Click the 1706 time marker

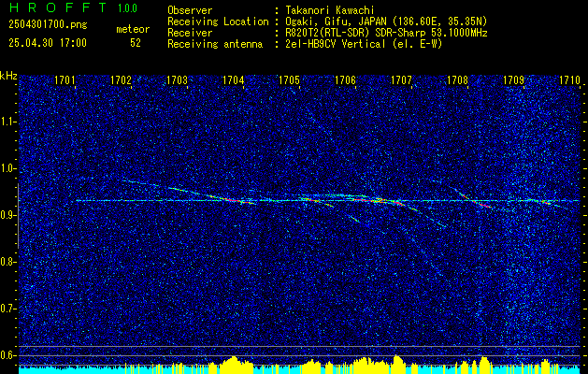[345, 79]
